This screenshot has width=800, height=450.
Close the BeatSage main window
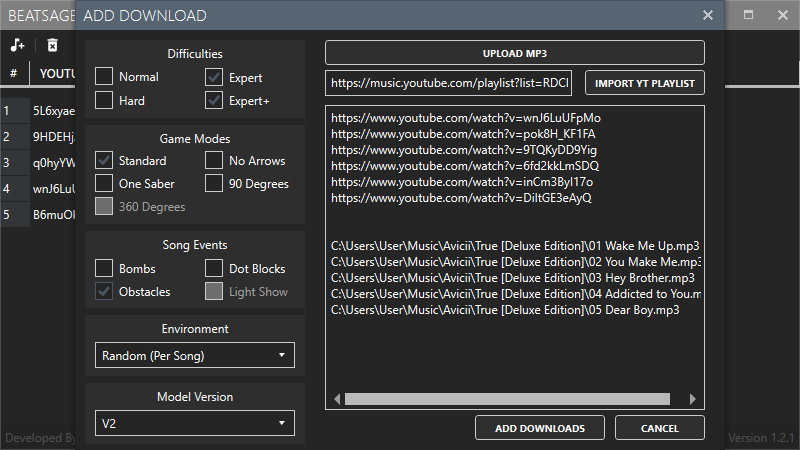pos(783,15)
